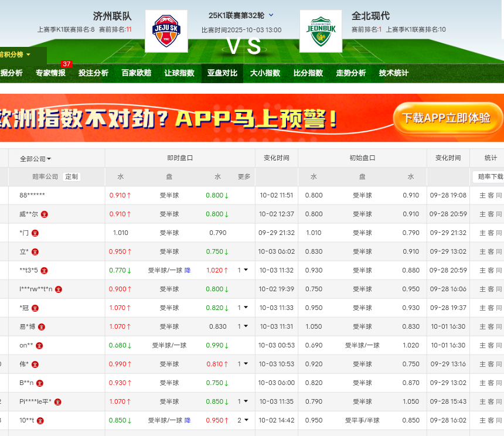Click the blue 降 marker in **t3*5 row
The height and width of the screenshot is (436, 504).
188,271
